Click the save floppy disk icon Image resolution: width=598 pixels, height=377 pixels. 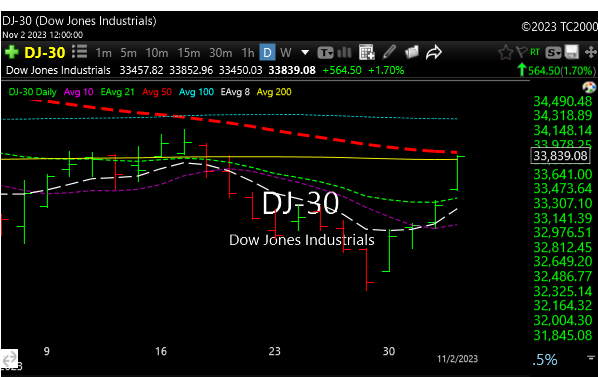click(x=572, y=52)
